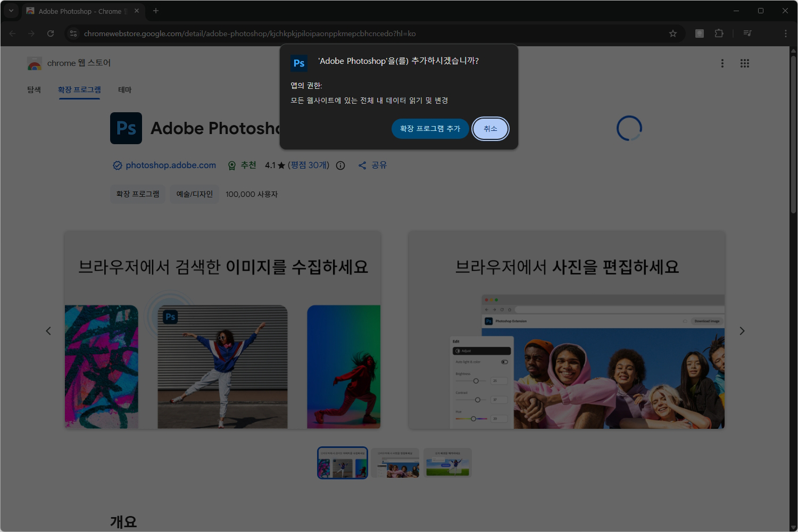Open media controls icon in toolbar
The width and height of the screenshot is (798, 532).
(747, 34)
